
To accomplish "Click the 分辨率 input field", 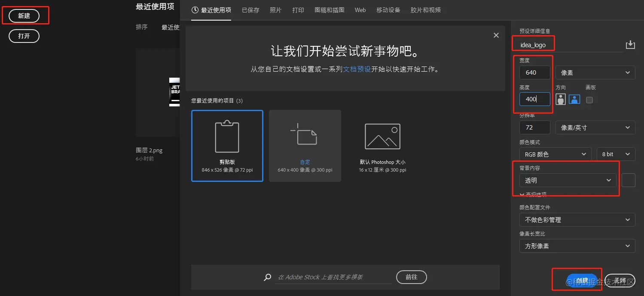I will tap(535, 127).
